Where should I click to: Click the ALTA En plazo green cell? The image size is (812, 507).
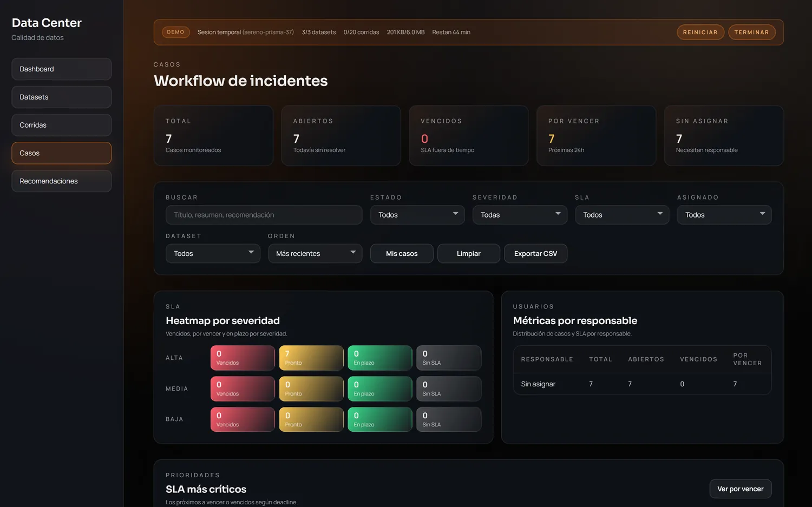click(380, 358)
